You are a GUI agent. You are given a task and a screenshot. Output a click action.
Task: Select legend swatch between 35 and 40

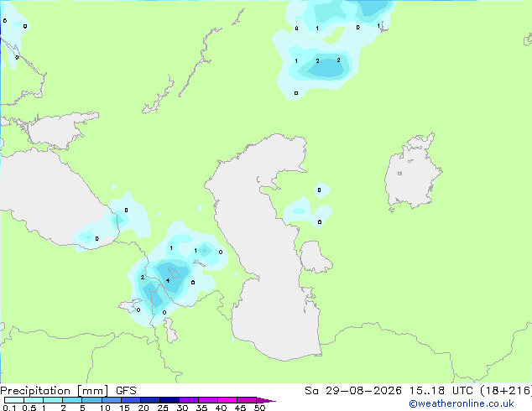pyautogui.click(x=207, y=400)
